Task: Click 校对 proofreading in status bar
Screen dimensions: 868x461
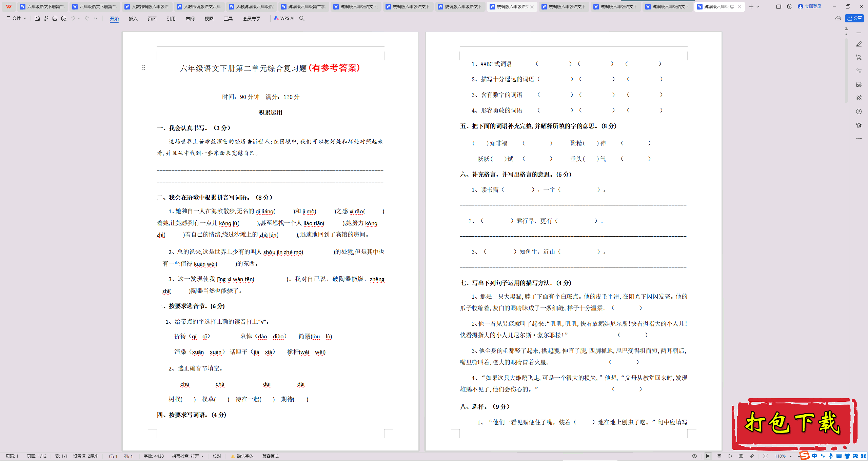Action: click(217, 456)
